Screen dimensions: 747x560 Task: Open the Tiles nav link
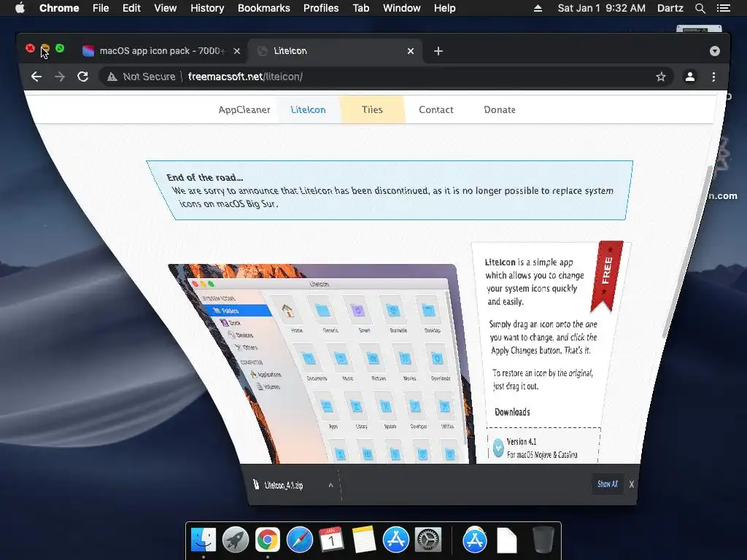pyautogui.click(x=372, y=109)
